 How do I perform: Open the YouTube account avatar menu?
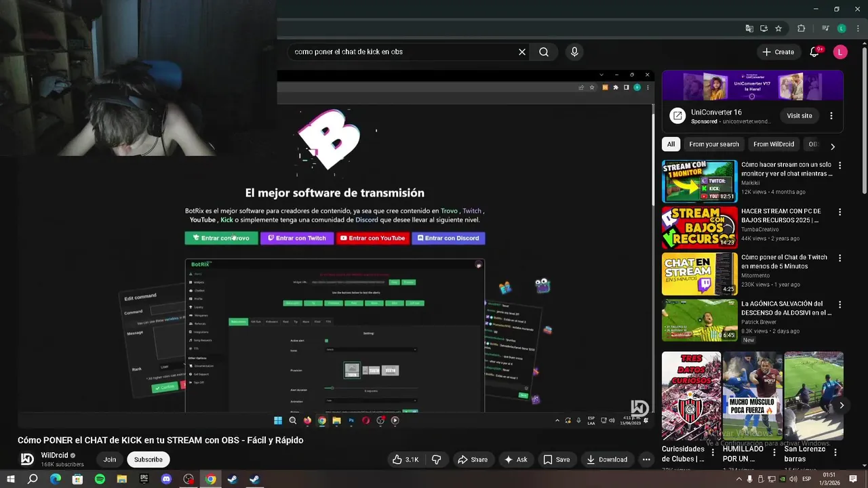[840, 52]
